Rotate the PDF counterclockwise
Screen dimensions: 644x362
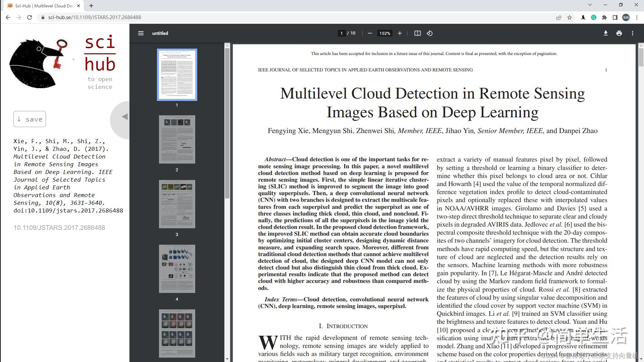[x=430, y=33]
